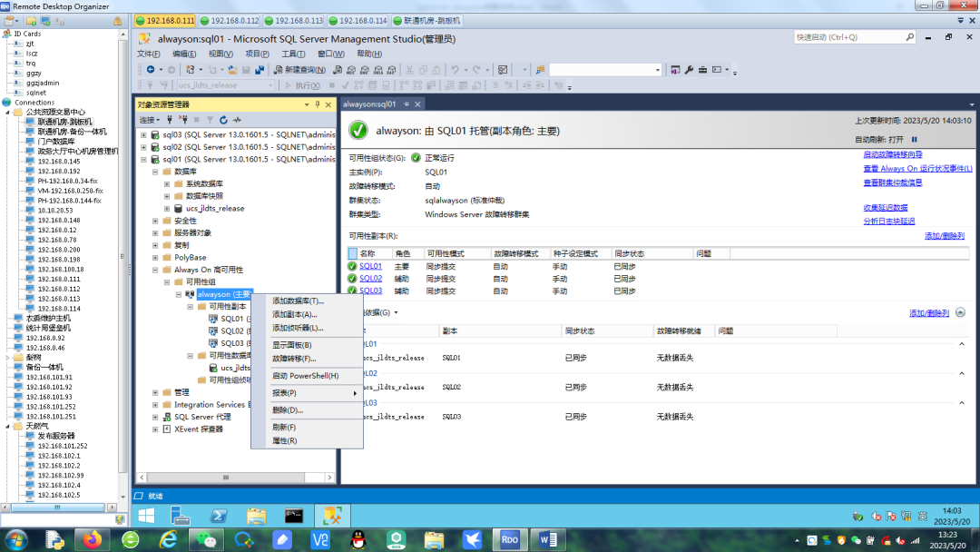
Task: Open Word in local taskbar
Action: tap(548, 539)
